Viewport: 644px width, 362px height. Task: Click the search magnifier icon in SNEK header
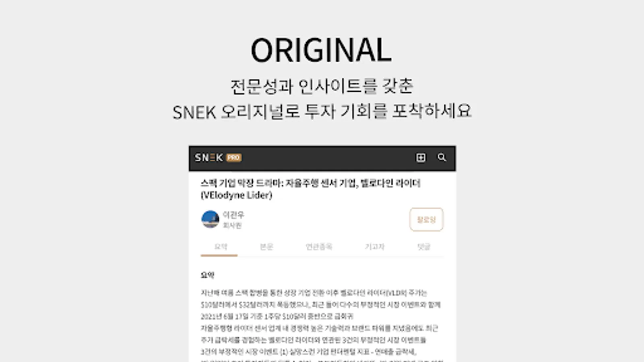442,157
